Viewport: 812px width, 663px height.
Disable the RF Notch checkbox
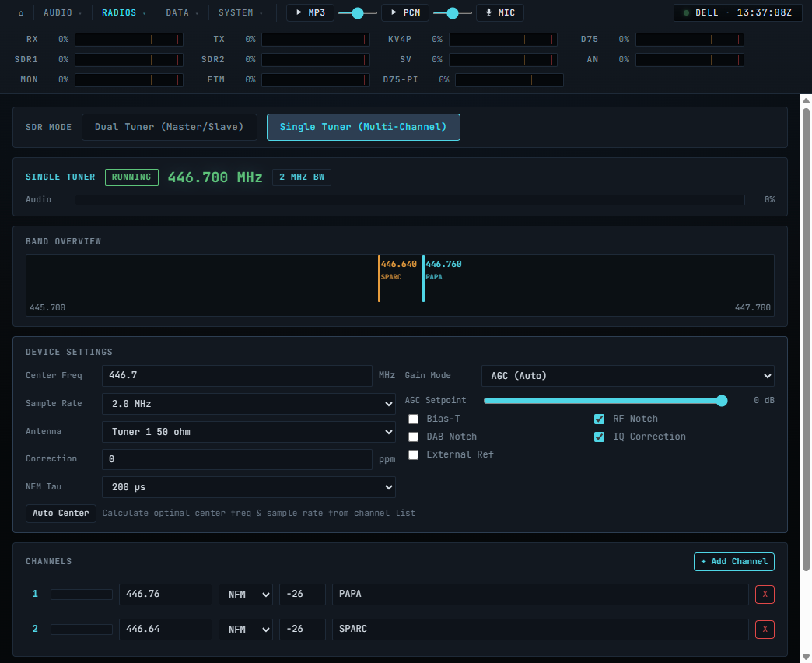(599, 419)
